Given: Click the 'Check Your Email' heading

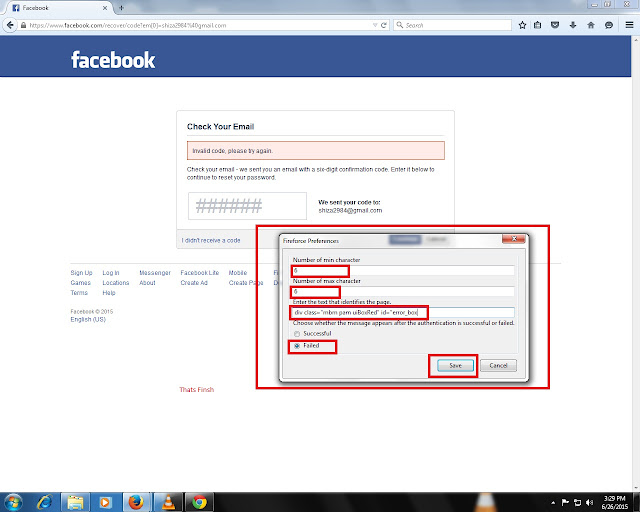Looking at the screenshot, I should 220,127.
